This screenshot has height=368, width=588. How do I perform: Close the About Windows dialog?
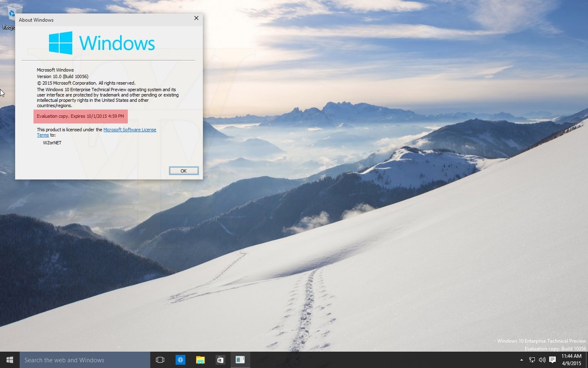196,18
